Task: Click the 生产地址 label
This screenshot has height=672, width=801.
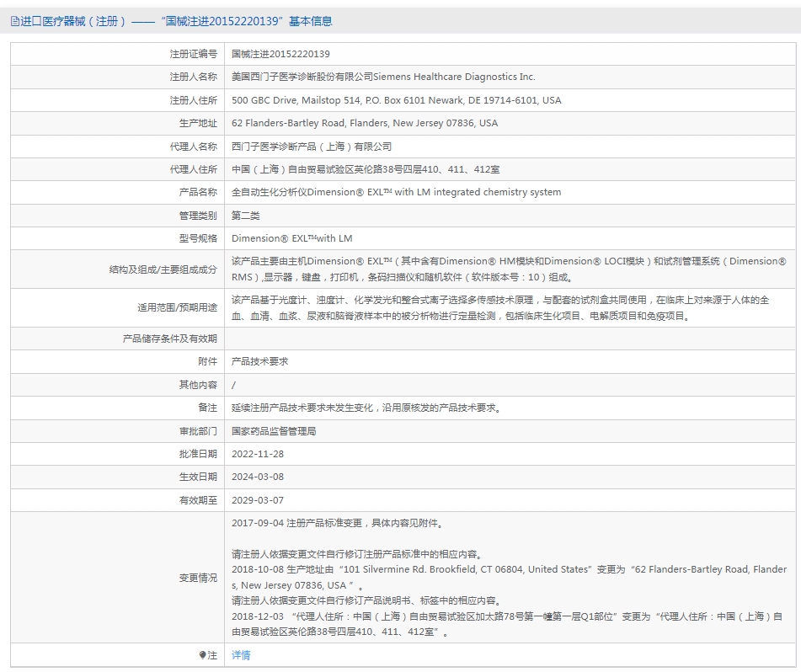Action: point(198,123)
